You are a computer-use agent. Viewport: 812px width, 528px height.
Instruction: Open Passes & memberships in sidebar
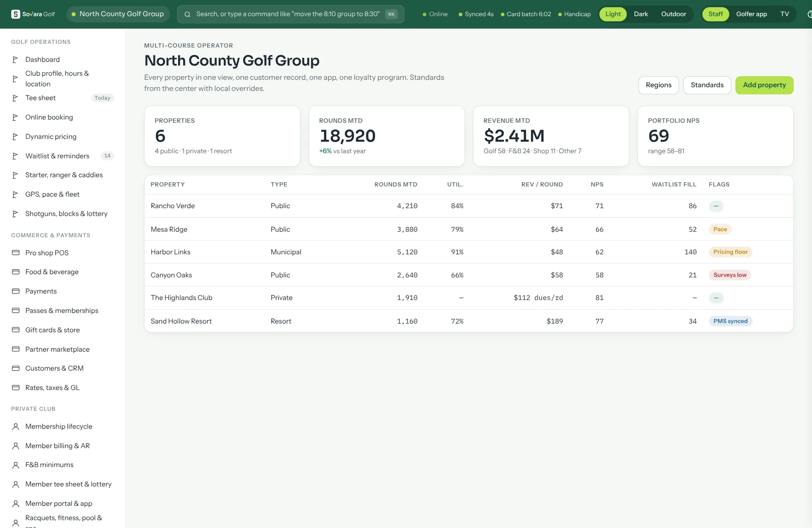click(63, 311)
